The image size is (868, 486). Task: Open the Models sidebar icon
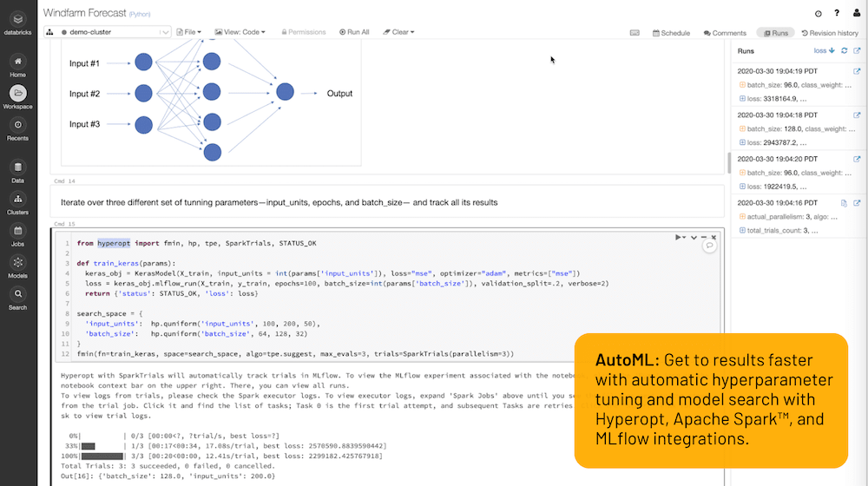[x=17, y=262]
